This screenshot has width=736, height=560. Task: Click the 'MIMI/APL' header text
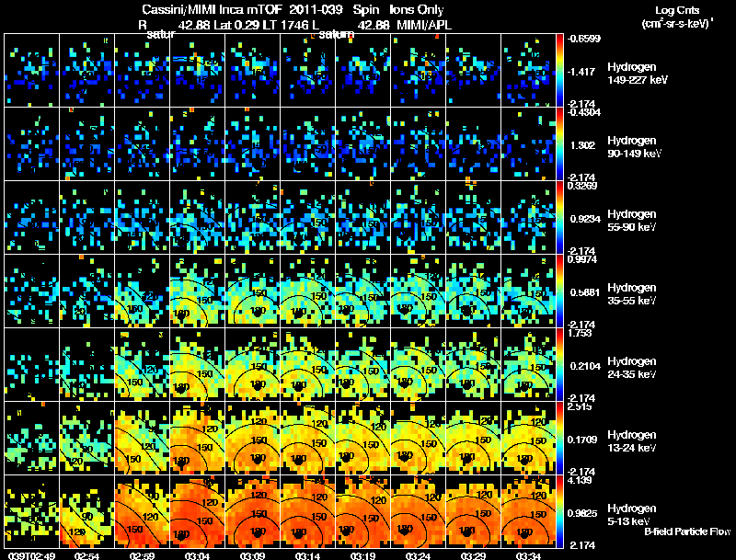click(x=424, y=25)
